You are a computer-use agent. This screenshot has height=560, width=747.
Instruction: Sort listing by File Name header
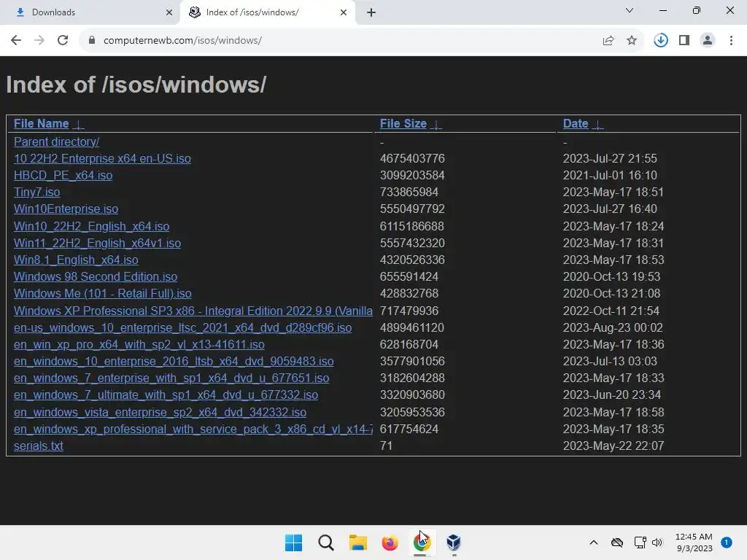click(x=42, y=124)
